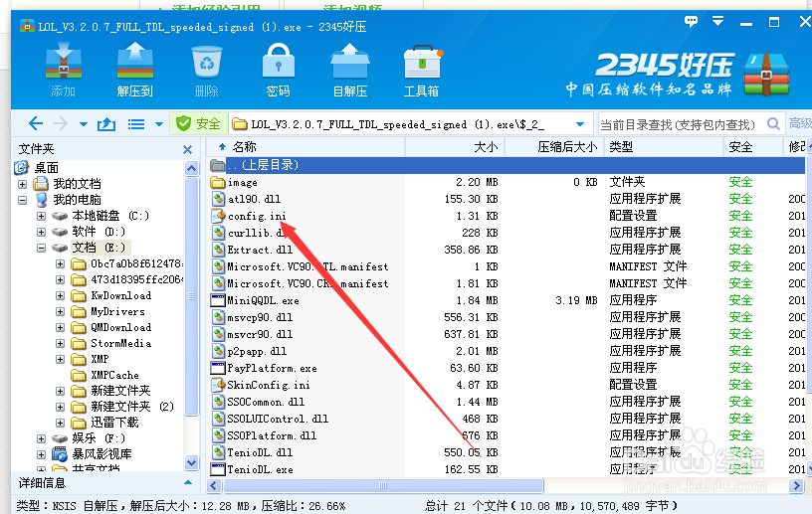Image resolution: width=812 pixels, height=514 pixels.
Task: Select the XMPCache folder
Action: pos(114,375)
